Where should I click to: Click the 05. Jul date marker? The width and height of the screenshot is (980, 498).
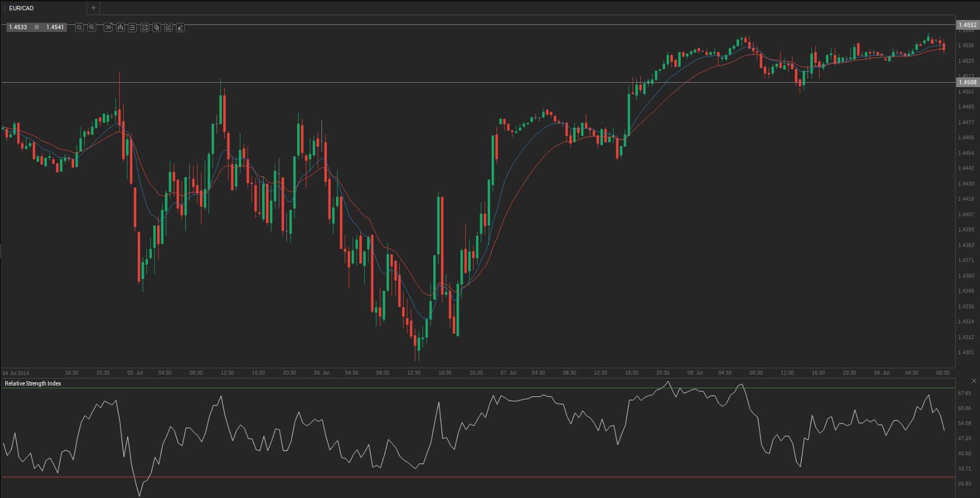135,373
